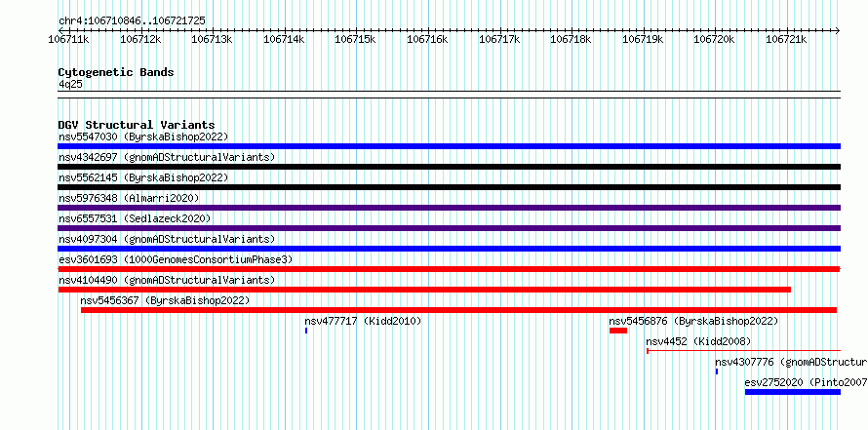
Task: Click the short red nsv5456876 bar
Action: coord(618,331)
